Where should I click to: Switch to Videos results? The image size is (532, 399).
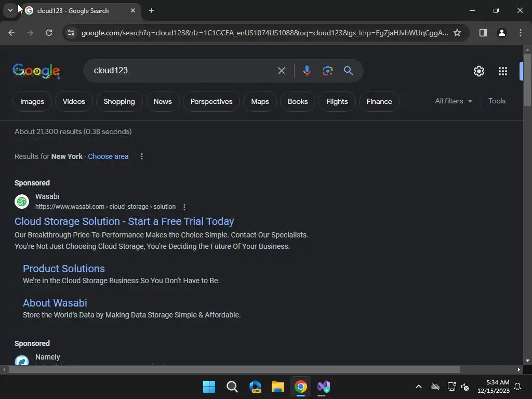(x=74, y=101)
